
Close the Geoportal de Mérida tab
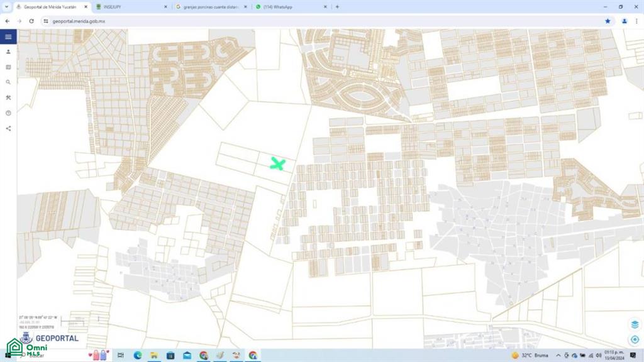coord(86,6)
